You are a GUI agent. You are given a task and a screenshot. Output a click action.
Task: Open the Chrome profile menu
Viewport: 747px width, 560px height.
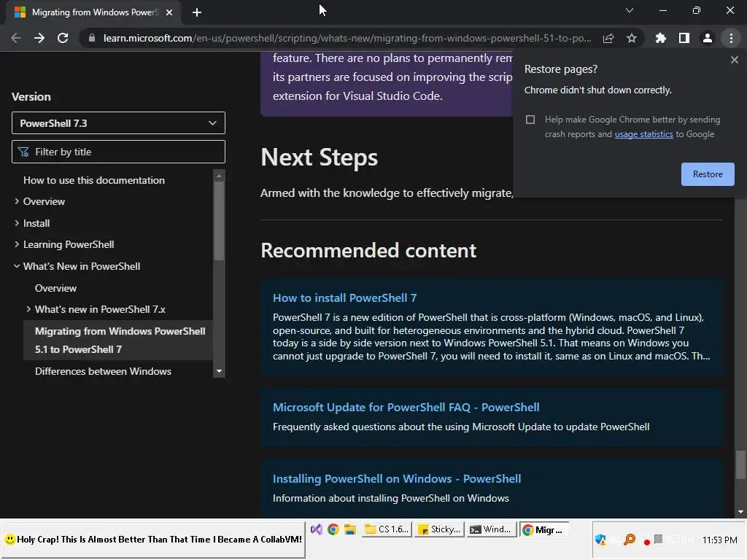click(x=708, y=38)
